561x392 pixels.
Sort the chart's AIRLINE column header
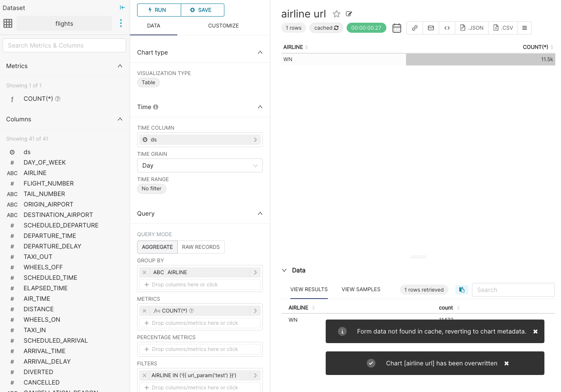point(296,47)
